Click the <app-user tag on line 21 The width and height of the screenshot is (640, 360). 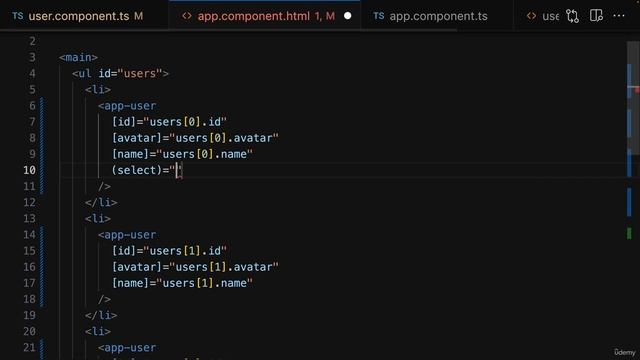[x=127, y=348]
